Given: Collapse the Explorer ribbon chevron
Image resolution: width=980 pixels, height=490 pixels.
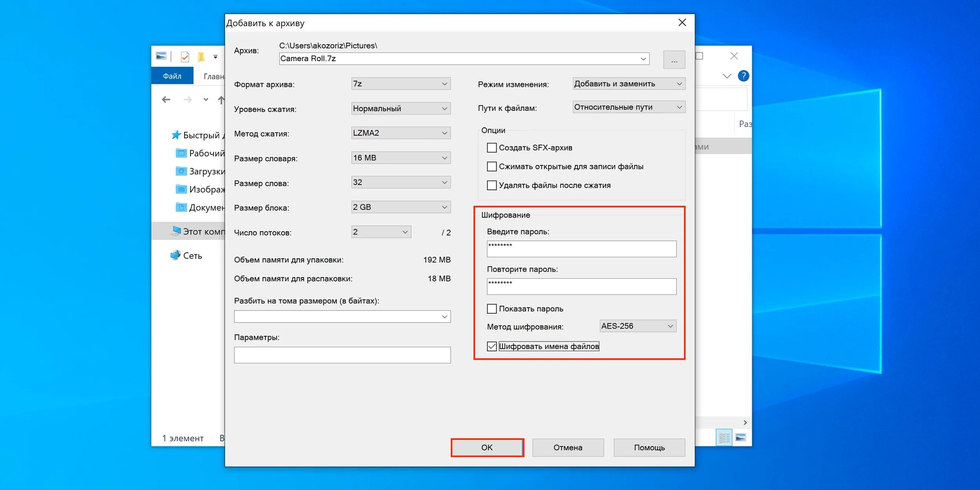Looking at the screenshot, I should [727, 76].
